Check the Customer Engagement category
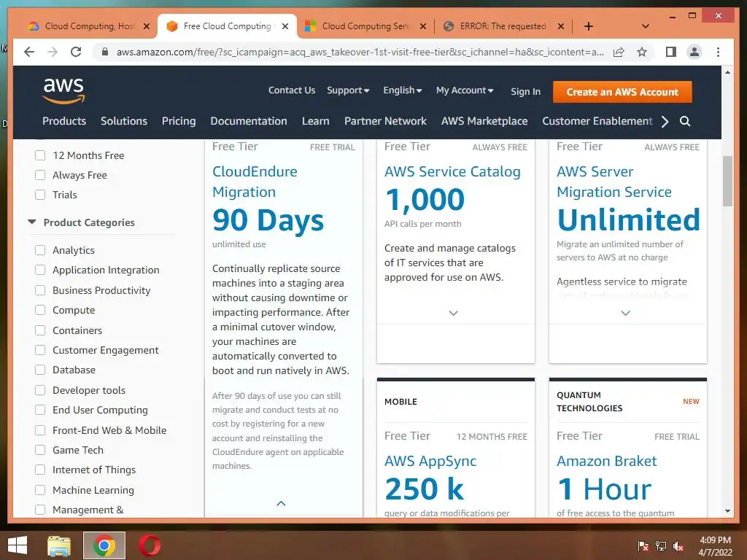The height and width of the screenshot is (560, 747). pyautogui.click(x=41, y=350)
